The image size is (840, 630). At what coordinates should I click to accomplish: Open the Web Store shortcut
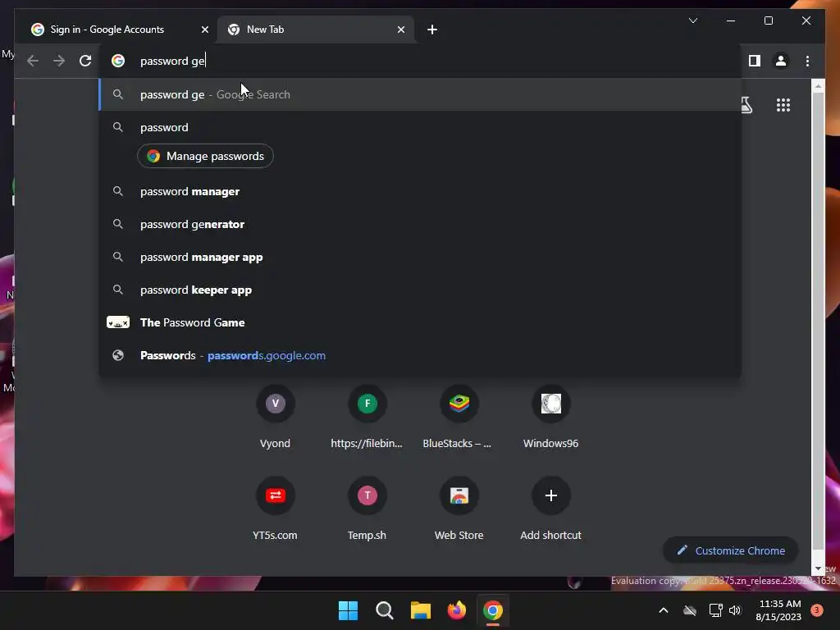tap(459, 509)
